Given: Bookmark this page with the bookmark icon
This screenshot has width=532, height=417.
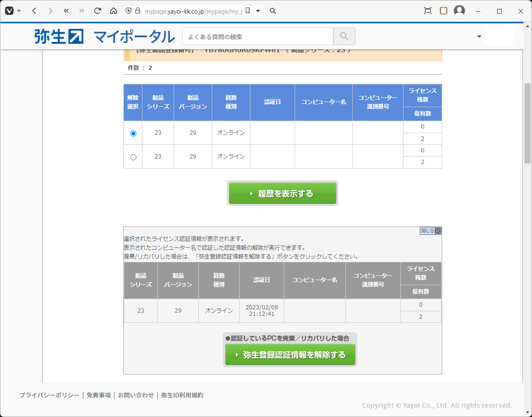Looking at the screenshot, I should (248, 11).
